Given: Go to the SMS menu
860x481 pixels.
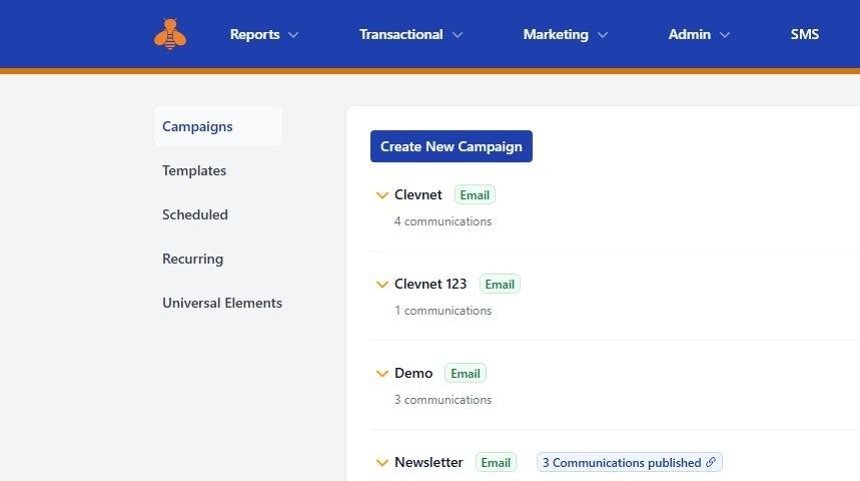Looking at the screenshot, I should [804, 35].
